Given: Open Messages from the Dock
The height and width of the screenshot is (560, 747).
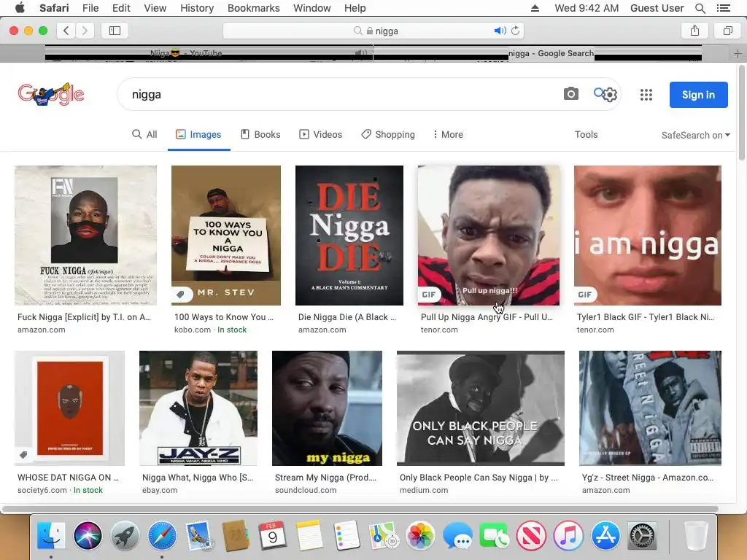Looking at the screenshot, I should coord(457,536).
